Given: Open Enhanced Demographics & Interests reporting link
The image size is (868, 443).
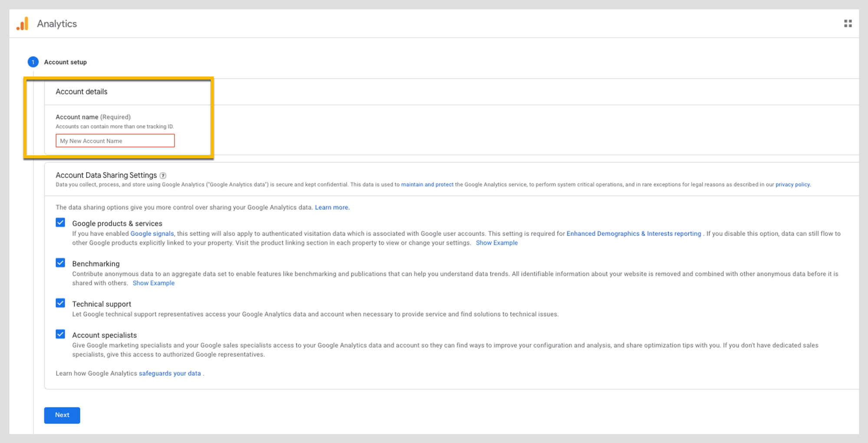Looking at the screenshot, I should [634, 234].
